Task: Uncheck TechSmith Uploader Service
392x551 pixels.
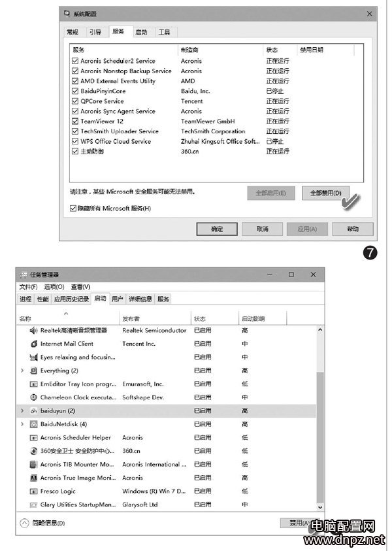Action: click(x=75, y=131)
